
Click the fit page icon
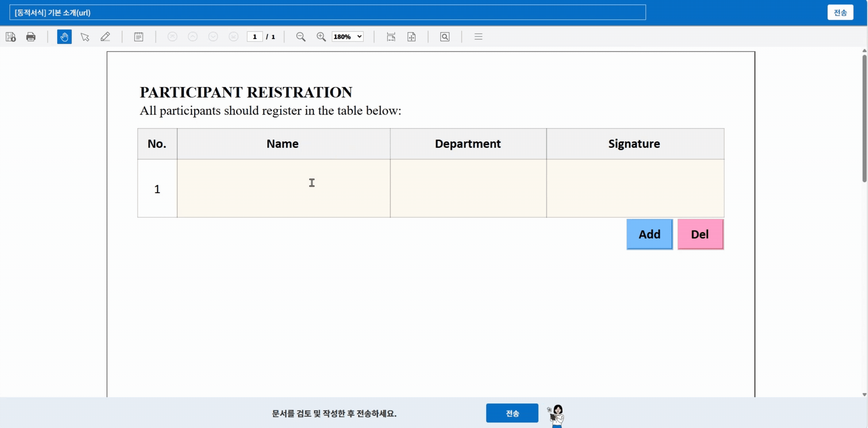point(411,37)
